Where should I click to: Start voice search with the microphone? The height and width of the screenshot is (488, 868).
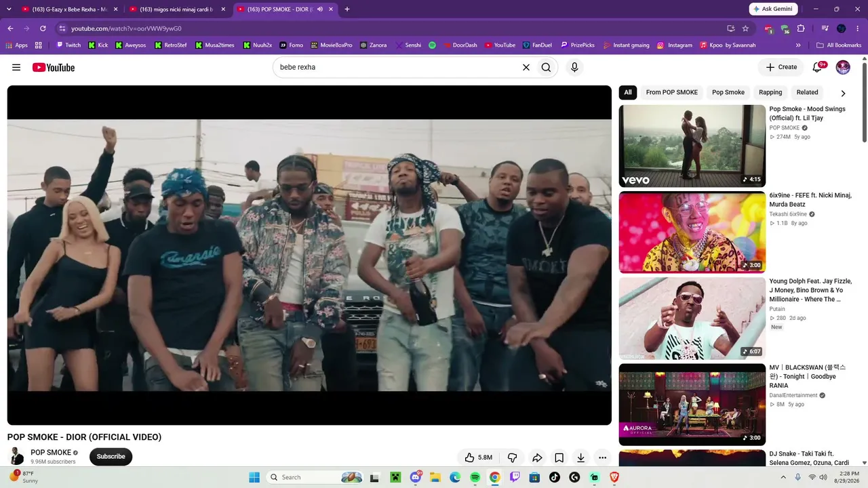(x=574, y=67)
